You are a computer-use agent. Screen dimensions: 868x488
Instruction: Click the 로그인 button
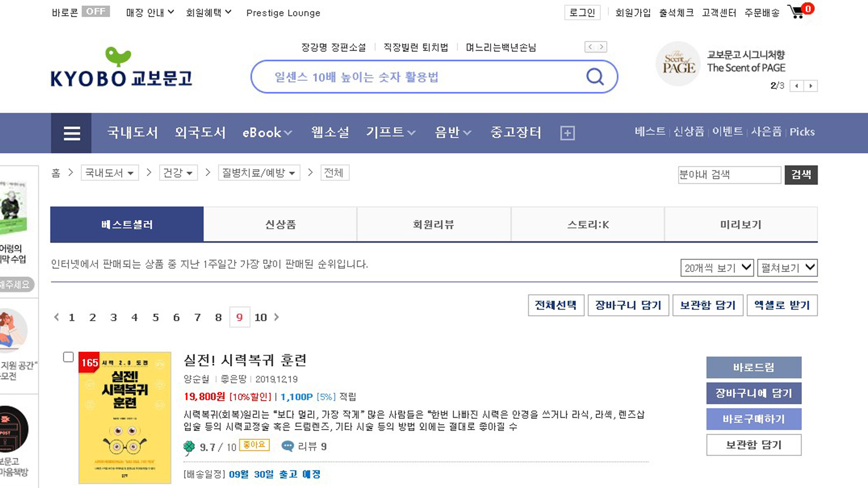point(582,13)
